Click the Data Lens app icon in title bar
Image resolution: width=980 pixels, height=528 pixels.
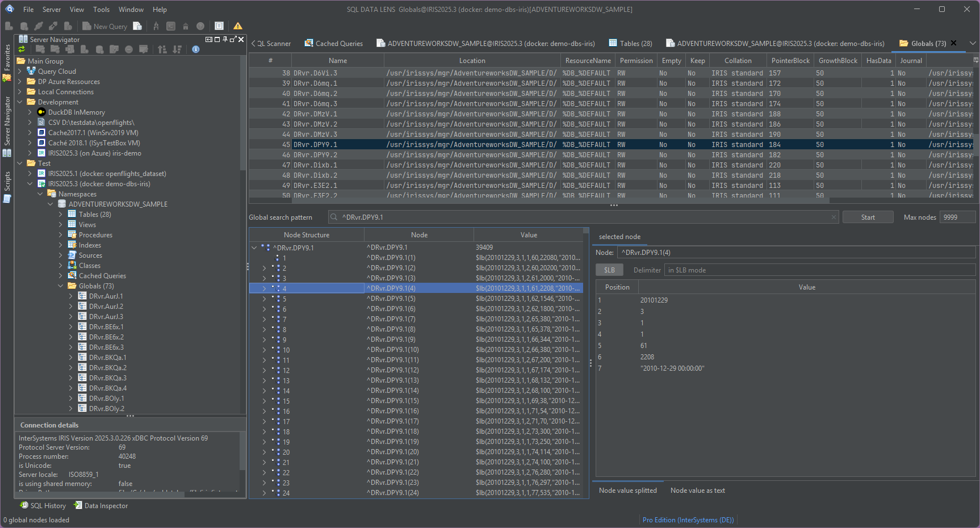(9, 9)
